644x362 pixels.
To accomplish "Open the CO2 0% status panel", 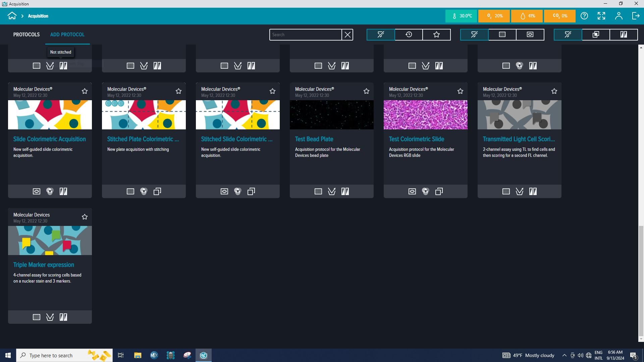I will point(560,16).
